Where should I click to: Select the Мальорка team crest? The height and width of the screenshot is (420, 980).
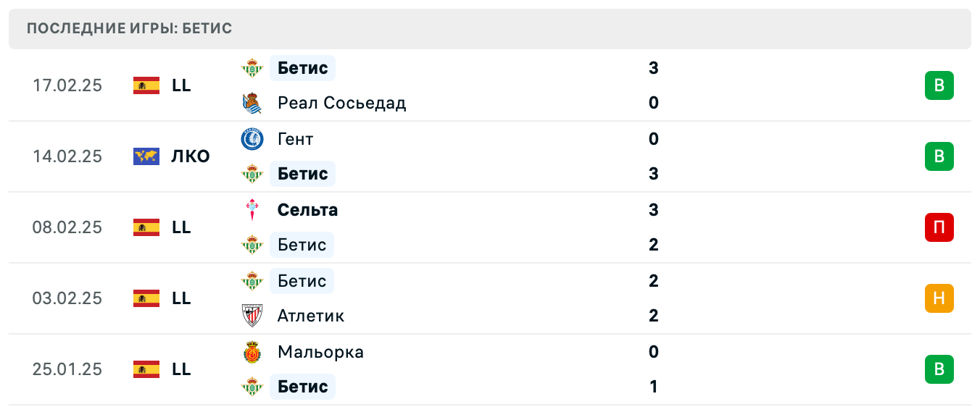tap(252, 352)
